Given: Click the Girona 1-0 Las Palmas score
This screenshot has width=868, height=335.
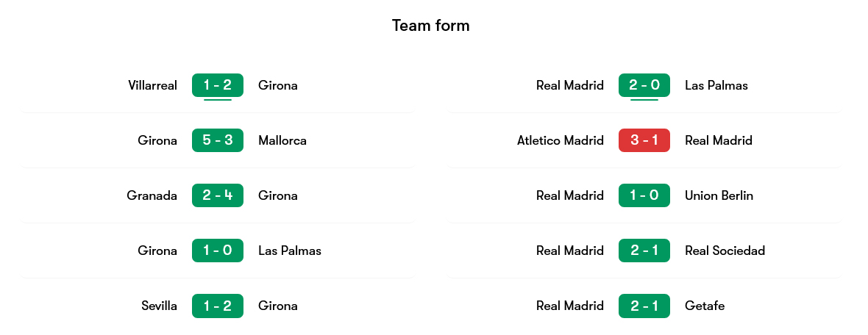Looking at the screenshot, I should tap(218, 251).
